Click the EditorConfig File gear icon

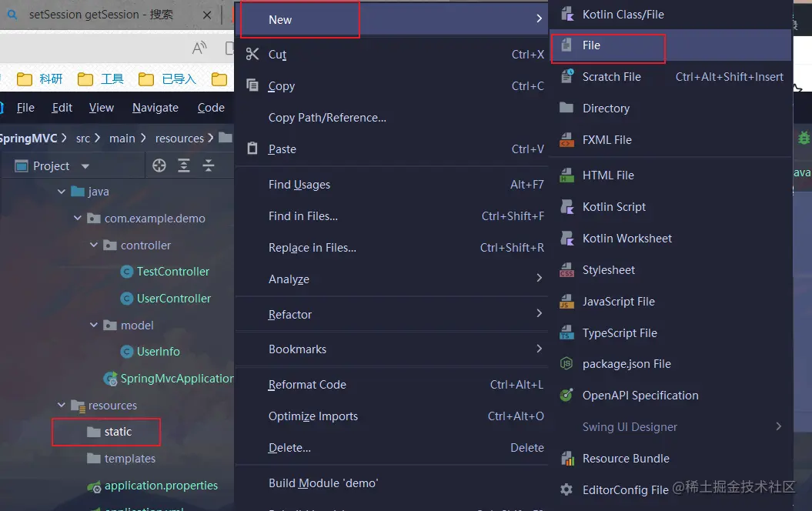[x=566, y=489]
